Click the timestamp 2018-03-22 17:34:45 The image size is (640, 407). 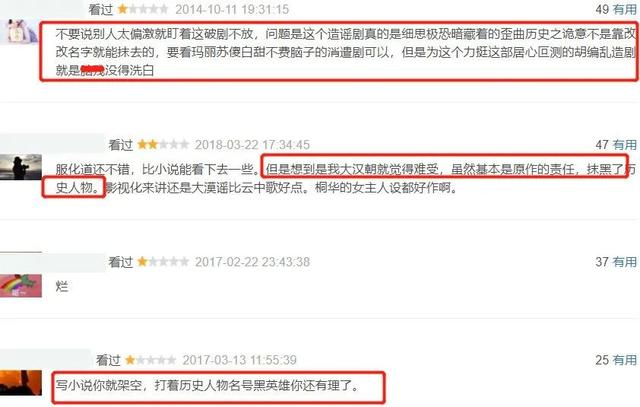[252, 145]
